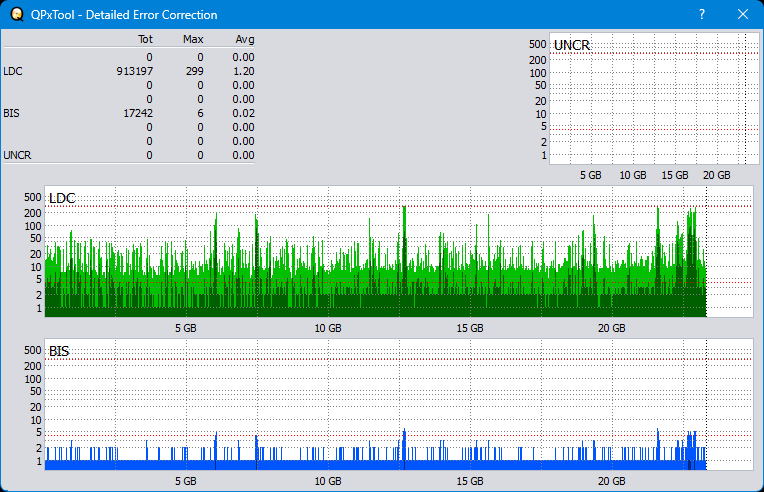Select BIS average value 0.02

[x=243, y=113]
